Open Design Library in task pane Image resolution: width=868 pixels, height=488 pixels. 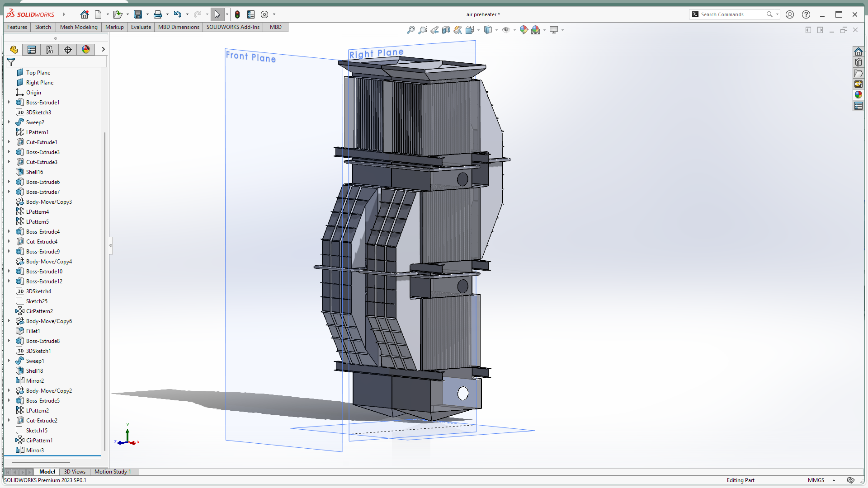pyautogui.click(x=858, y=62)
